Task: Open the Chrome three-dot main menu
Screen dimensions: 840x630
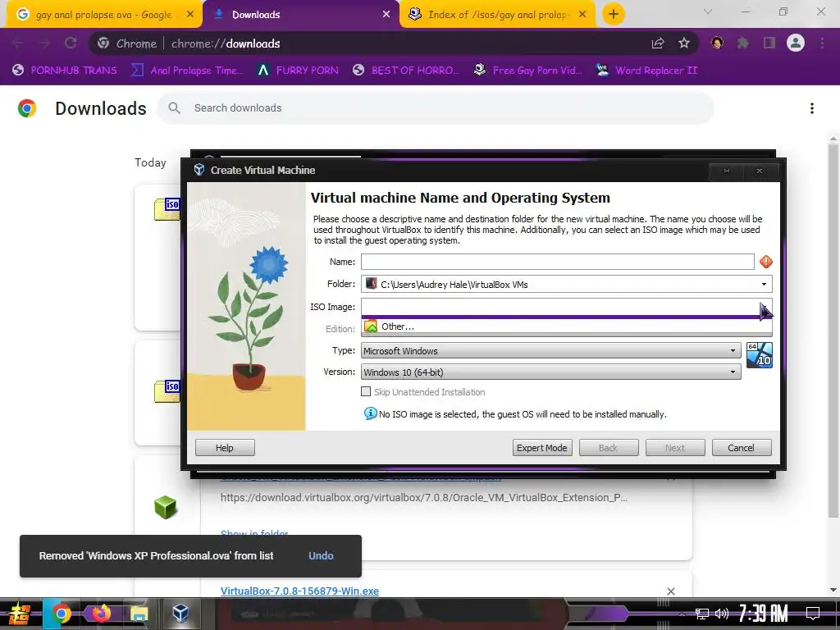Action: 822,43
